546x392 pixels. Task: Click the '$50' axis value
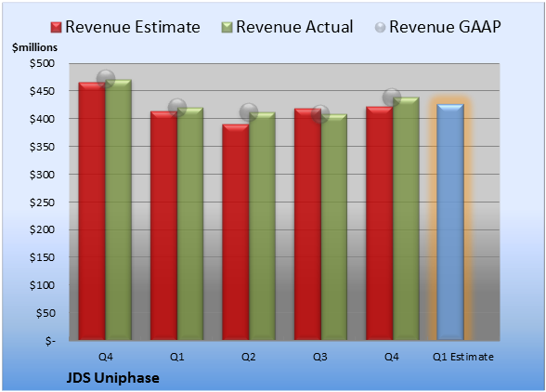(x=45, y=313)
